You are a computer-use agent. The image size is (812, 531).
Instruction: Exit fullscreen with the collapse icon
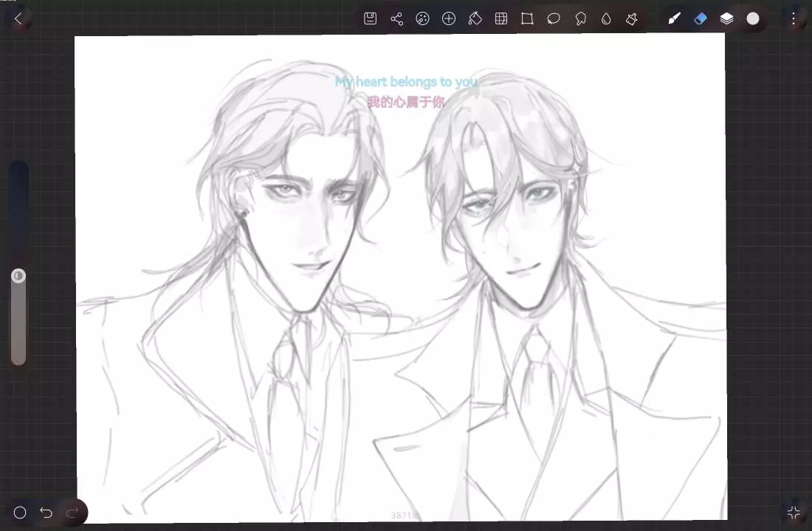click(x=794, y=513)
